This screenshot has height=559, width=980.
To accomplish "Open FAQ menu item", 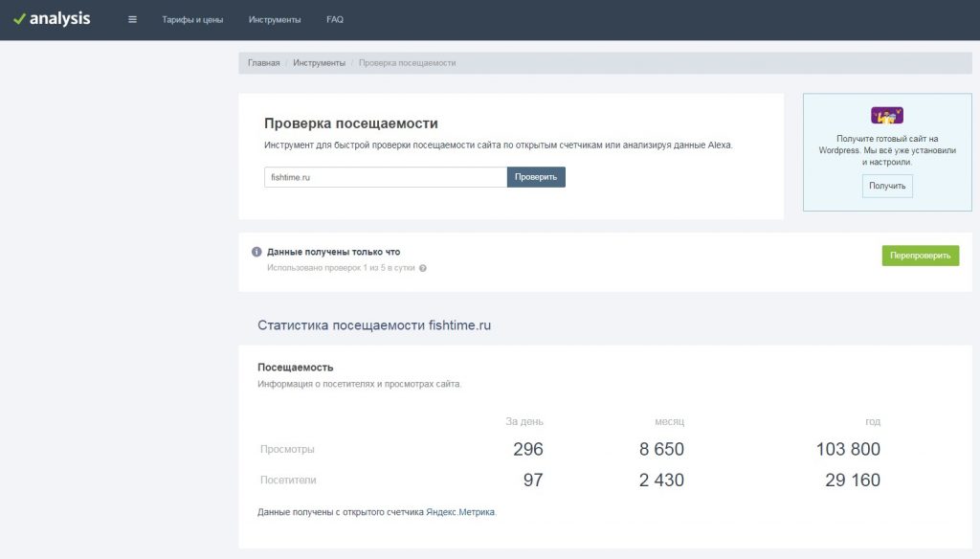I will (335, 19).
